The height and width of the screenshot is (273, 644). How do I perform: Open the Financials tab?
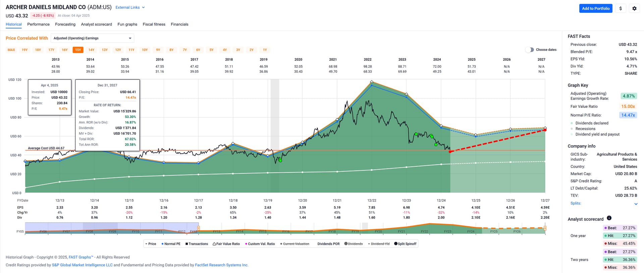tap(179, 24)
